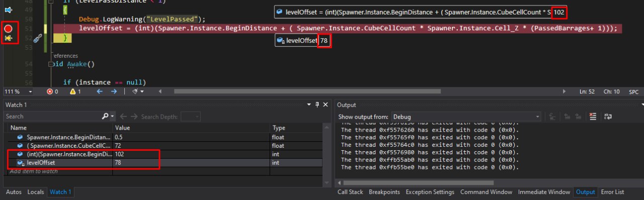This screenshot has width=644, height=200.
Task: Navigate forward with the blue right arrow
Action: click(x=114, y=91)
